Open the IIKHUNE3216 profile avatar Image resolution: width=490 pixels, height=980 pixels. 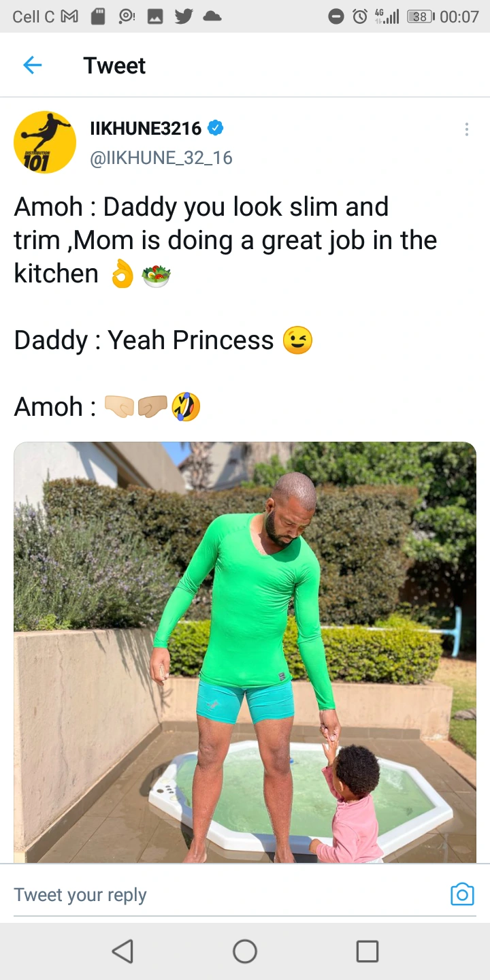[45, 142]
